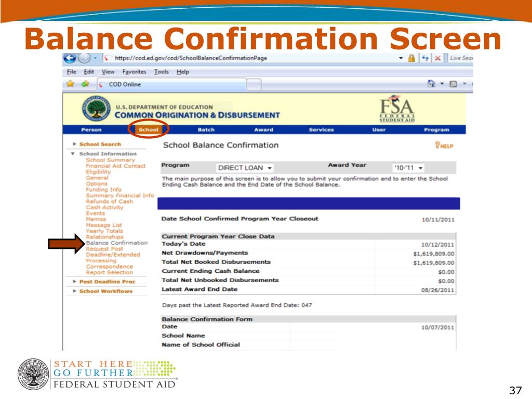Click the browser Forward arrow button
The height and width of the screenshot is (399, 532).
click(x=84, y=58)
